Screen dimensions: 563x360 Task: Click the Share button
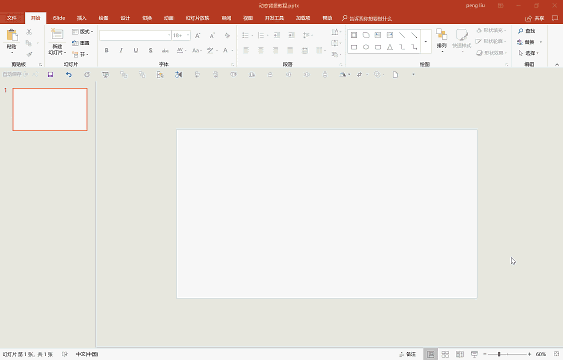535,18
